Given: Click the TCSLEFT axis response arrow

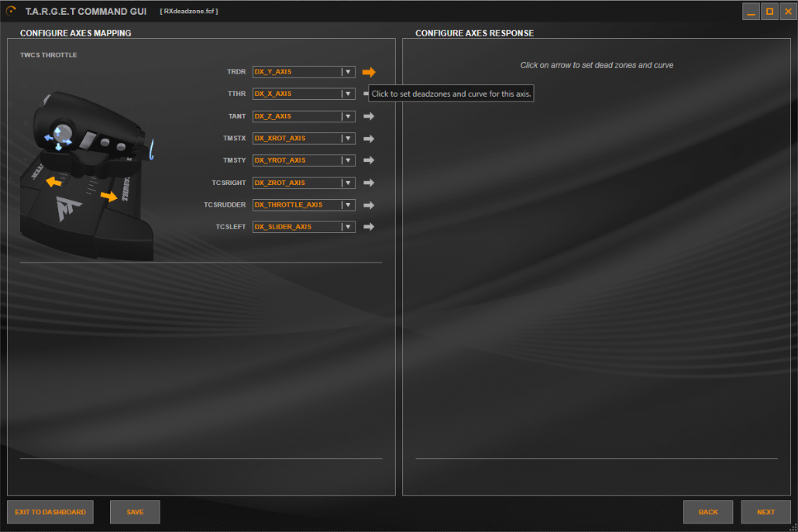Looking at the screenshot, I should click(369, 227).
